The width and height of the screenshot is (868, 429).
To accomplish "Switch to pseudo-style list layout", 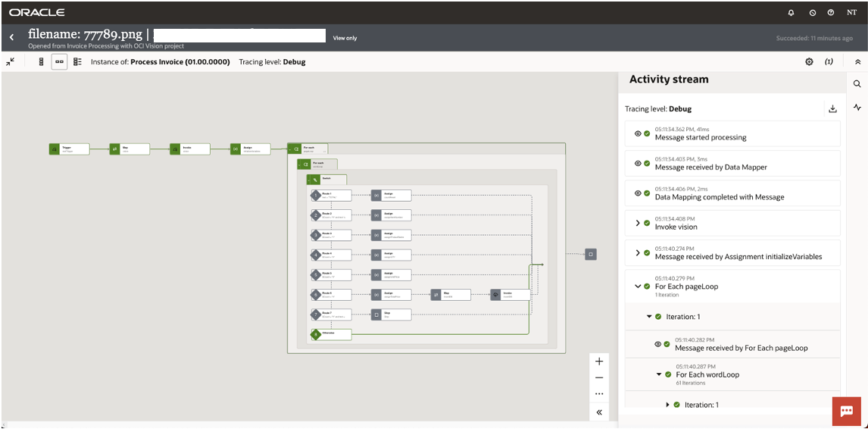I will tap(77, 61).
